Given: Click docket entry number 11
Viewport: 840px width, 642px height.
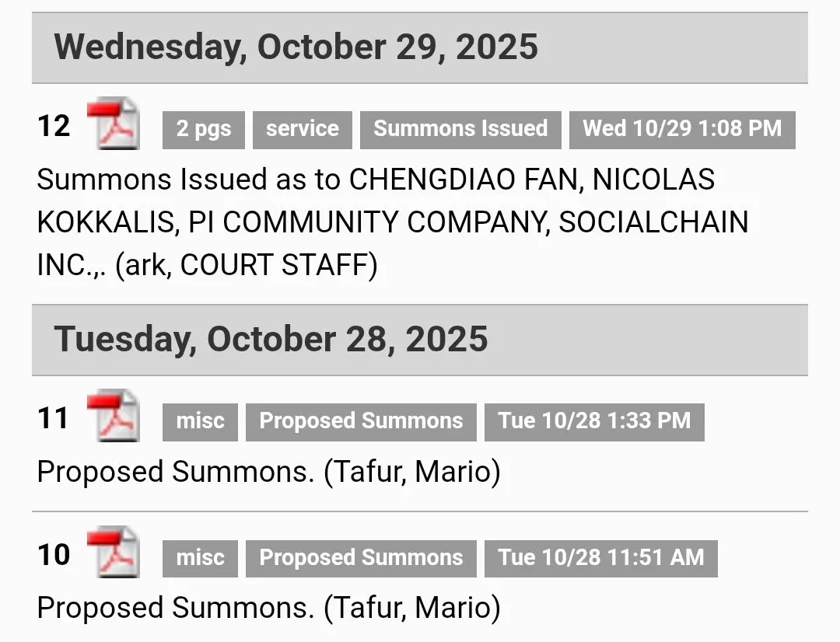Looking at the screenshot, I should pyautogui.click(x=54, y=419).
